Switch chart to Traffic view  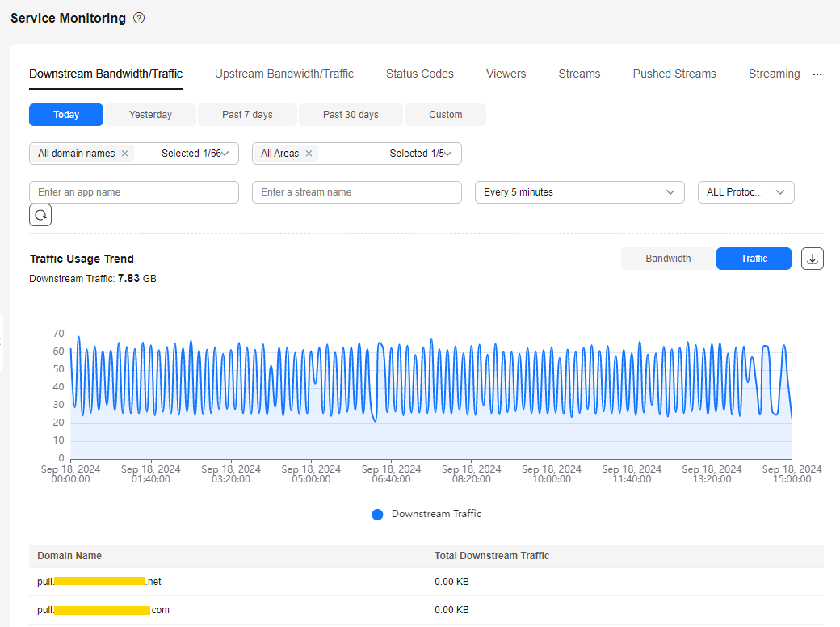coord(754,259)
